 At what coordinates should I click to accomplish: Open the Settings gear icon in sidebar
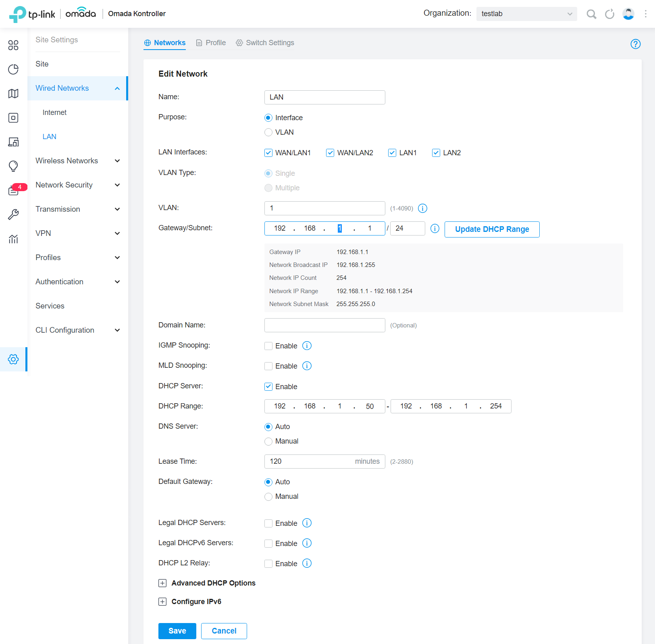coord(13,359)
